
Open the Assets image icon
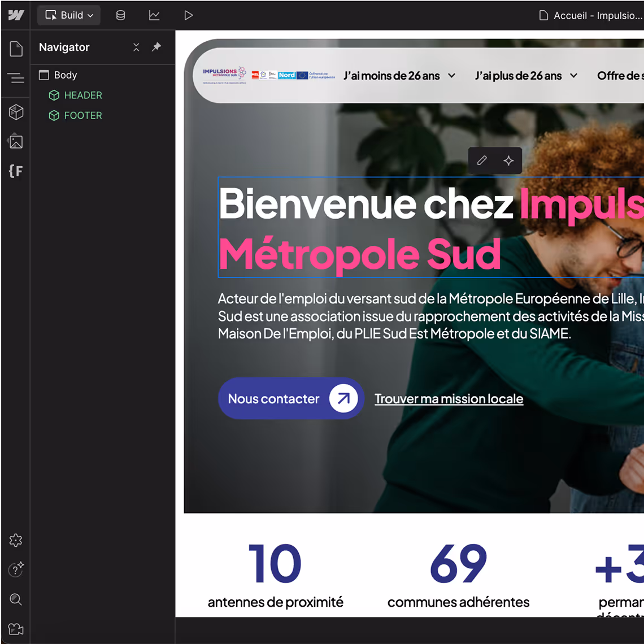click(16, 142)
